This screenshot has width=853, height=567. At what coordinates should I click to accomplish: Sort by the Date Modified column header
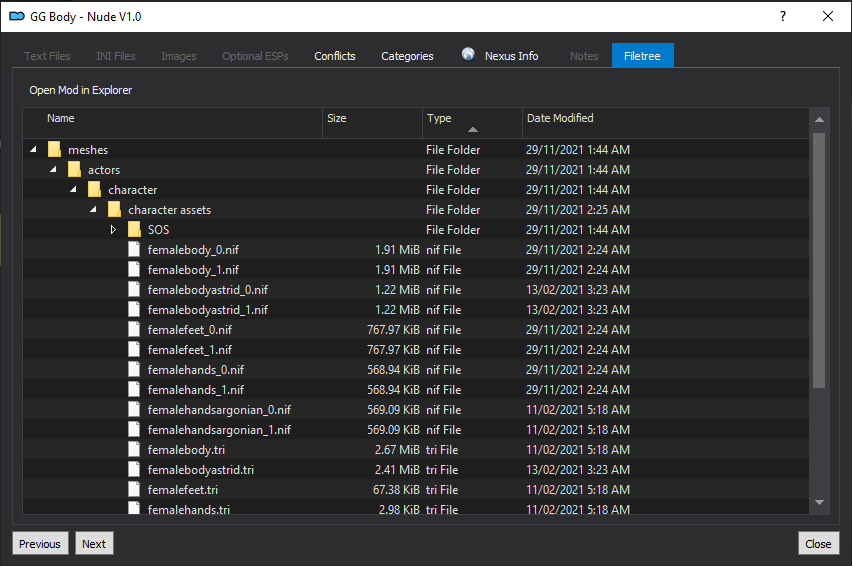665,123
